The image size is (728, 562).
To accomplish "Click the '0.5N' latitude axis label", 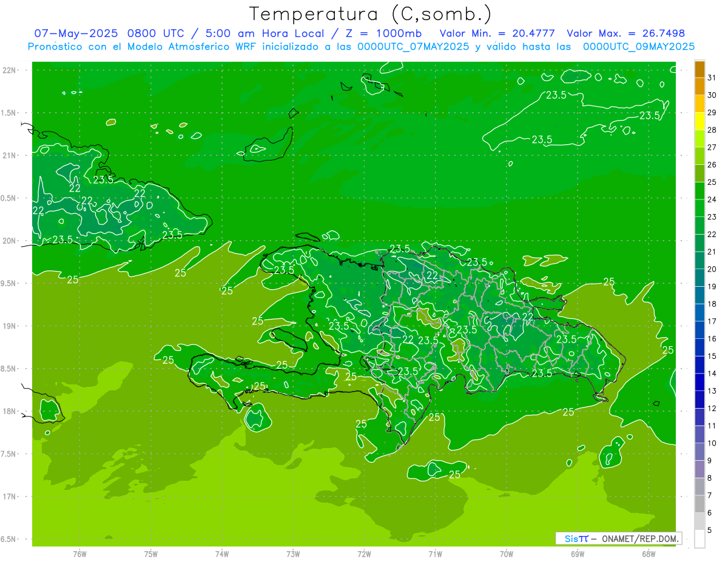I will pos(9,198).
